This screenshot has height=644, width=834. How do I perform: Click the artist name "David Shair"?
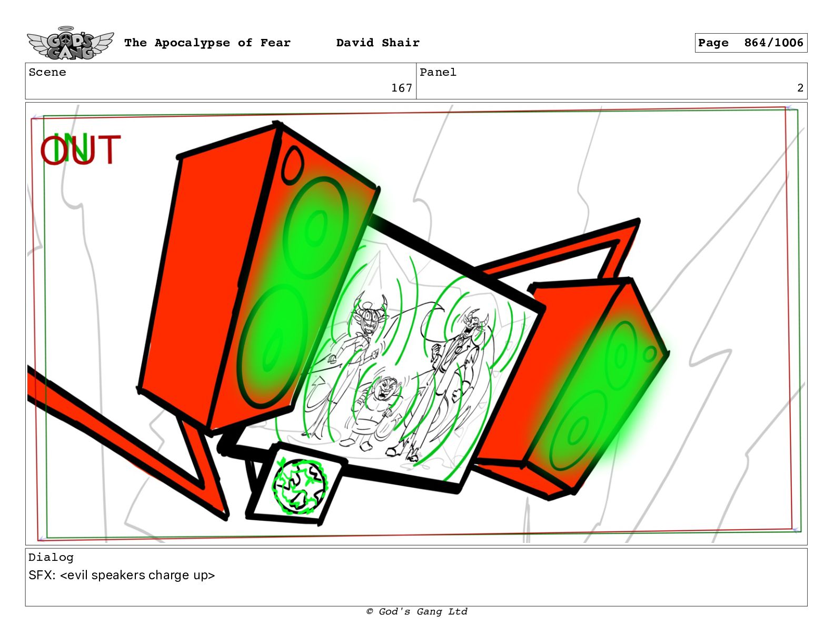tap(378, 43)
